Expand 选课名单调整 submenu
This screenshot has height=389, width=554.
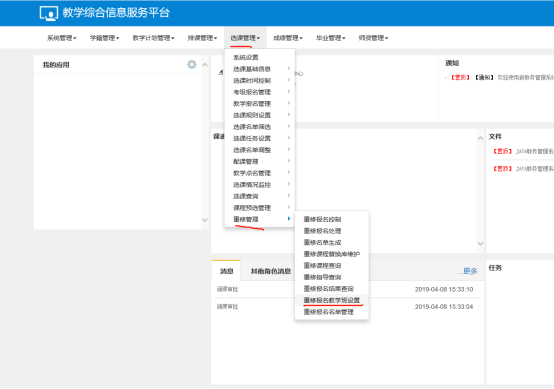coord(260,150)
